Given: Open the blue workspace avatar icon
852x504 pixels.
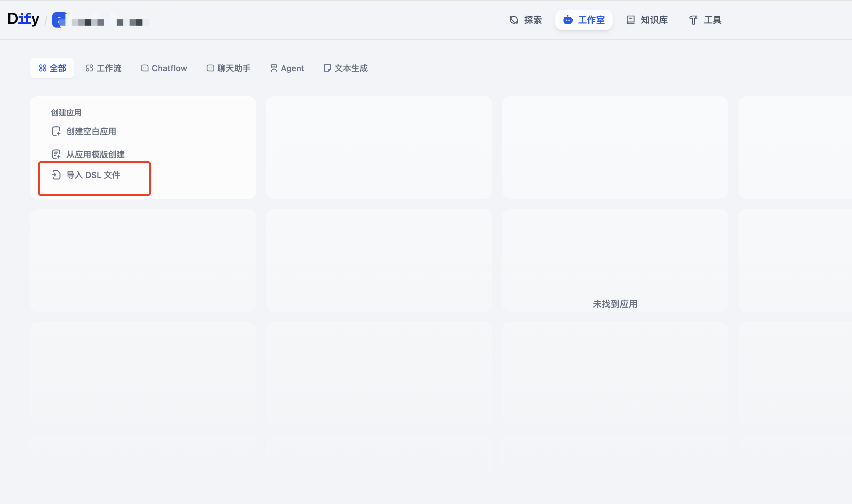Looking at the screenshot, I should (x=59, y=20).
